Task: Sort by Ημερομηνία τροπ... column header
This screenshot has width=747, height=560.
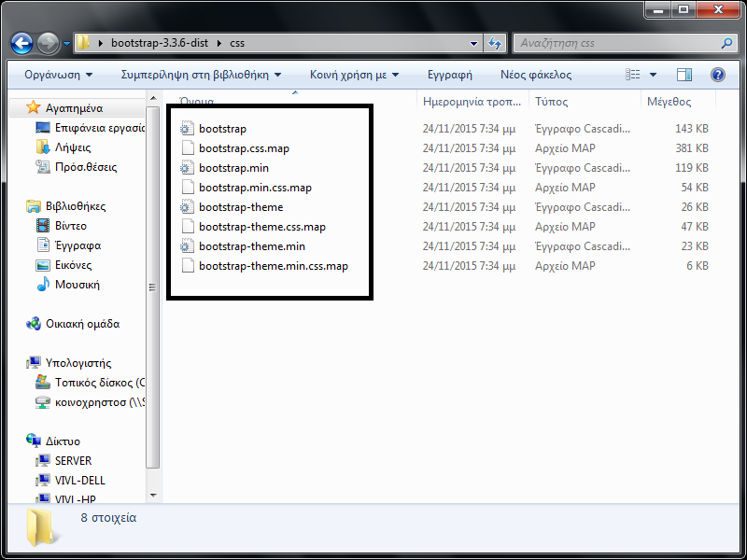Action: 472,101
